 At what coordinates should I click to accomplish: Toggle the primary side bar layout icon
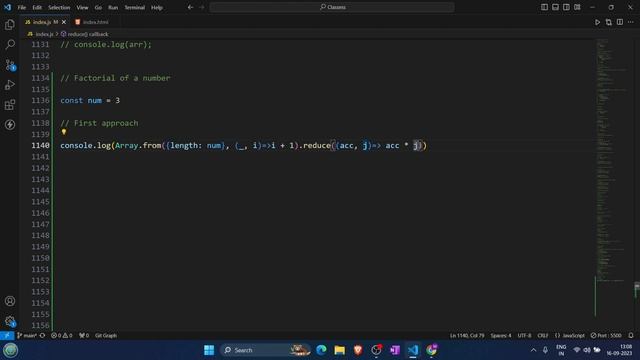[x=544, y=7]
